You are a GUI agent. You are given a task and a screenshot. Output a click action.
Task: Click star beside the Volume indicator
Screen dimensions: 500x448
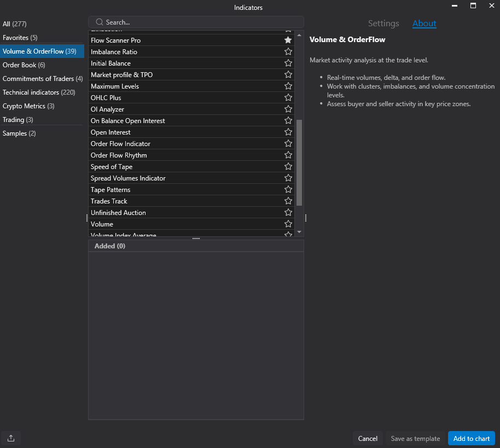(x=288, y=224)
